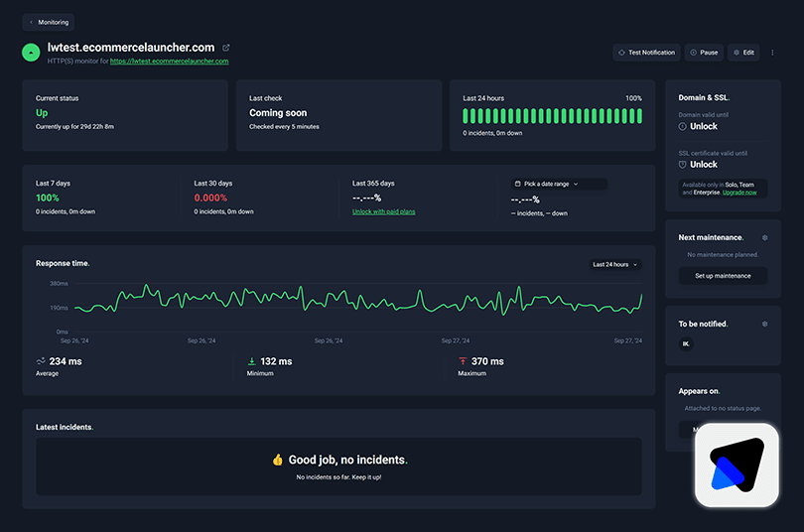Select the IK notified user avatar
The height and width of the screenshot is (532, 804).
[686, 343]
